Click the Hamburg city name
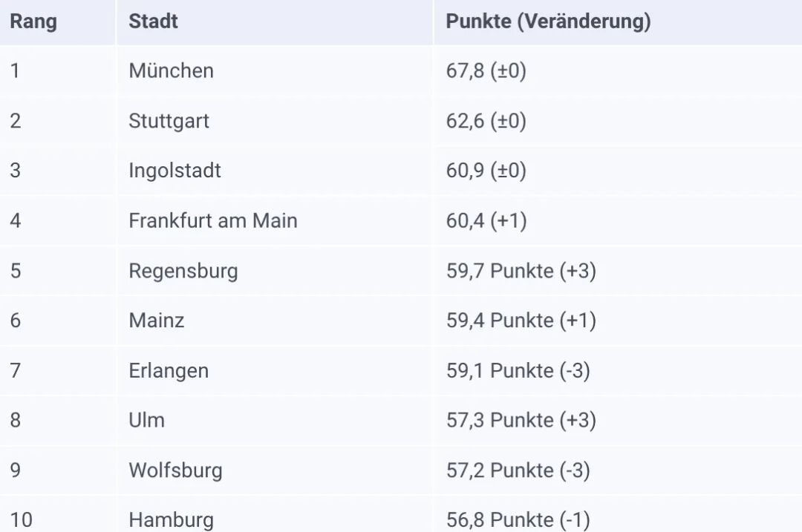This screenshot has height=532, width=802. [x=171, y=519]
